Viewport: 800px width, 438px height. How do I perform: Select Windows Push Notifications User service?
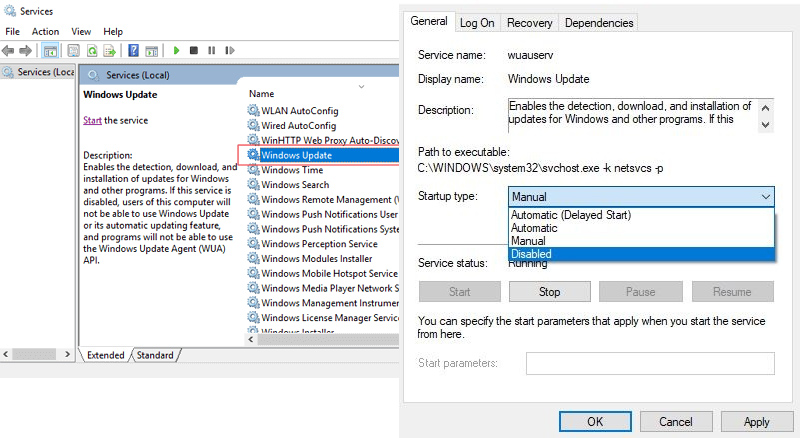click(x=330, y=214)
